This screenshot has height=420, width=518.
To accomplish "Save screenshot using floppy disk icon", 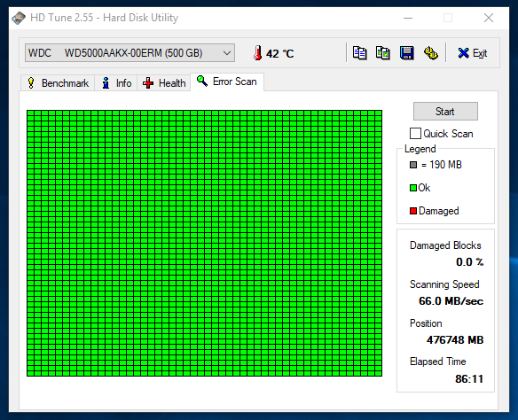I will click(x=406, y=53).
